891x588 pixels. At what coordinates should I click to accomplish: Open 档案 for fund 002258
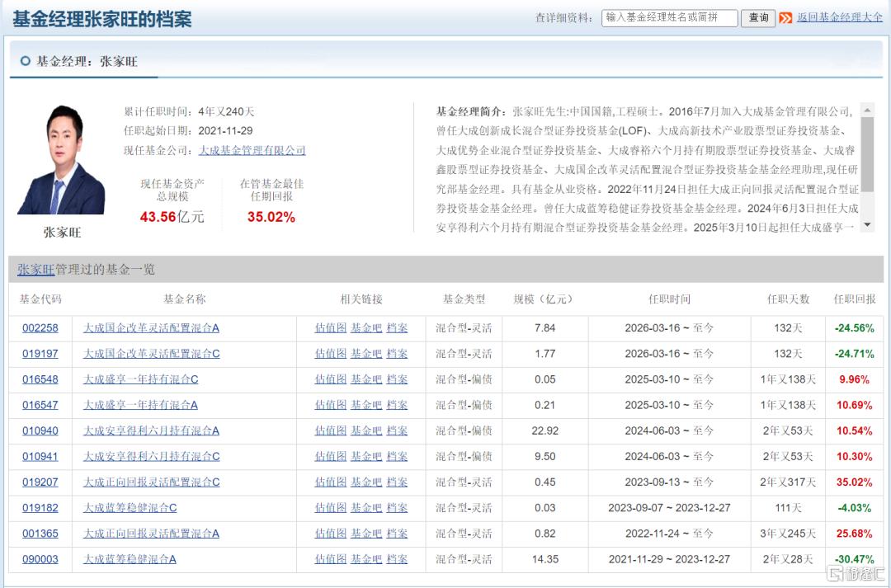pyautogui.click(x=397, y=328)
